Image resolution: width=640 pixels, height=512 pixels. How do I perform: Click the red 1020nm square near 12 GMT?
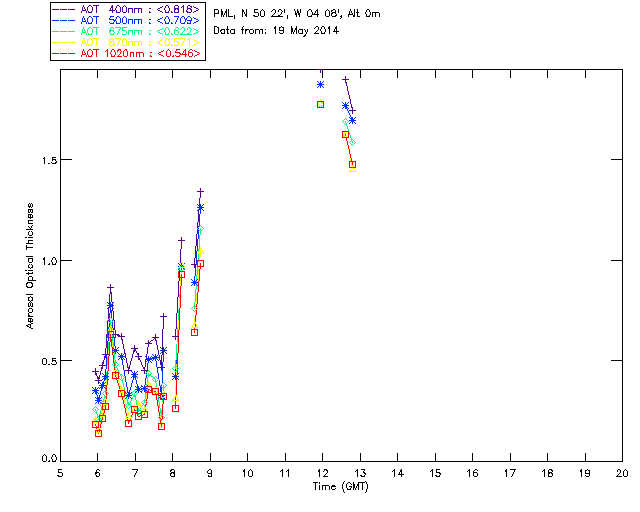(320, 105)
